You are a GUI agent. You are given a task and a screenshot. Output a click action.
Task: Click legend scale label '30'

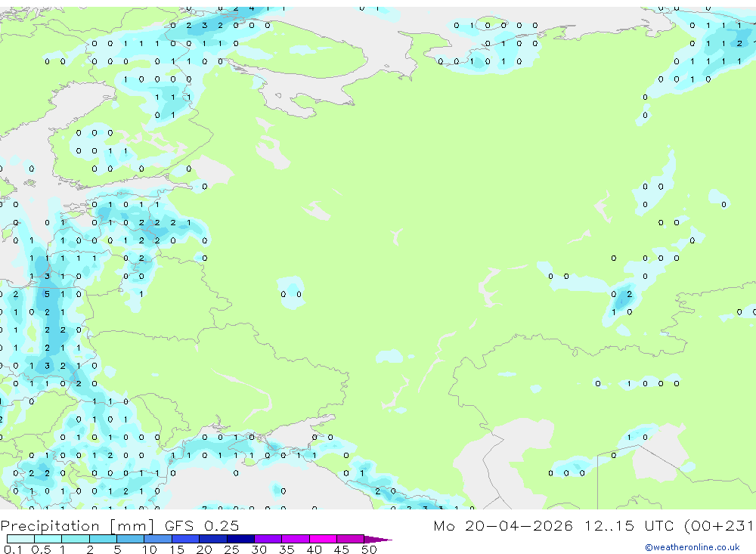point(259,549)
